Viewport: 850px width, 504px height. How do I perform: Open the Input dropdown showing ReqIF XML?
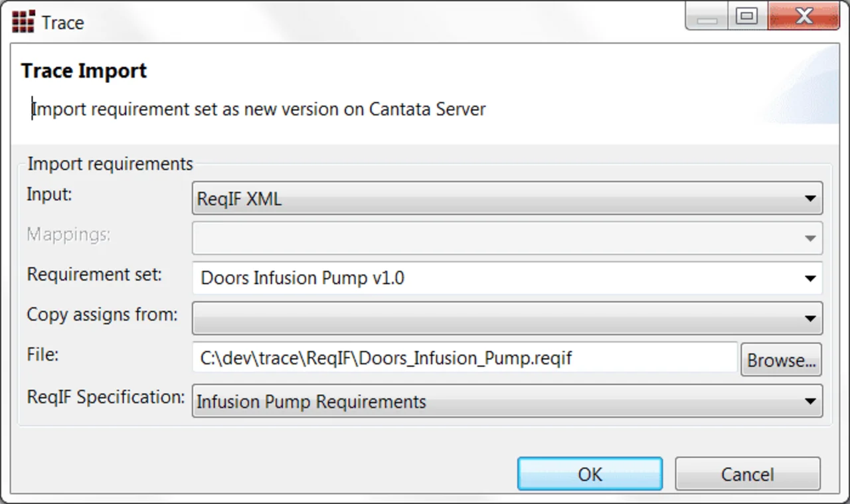coord(507,199)
